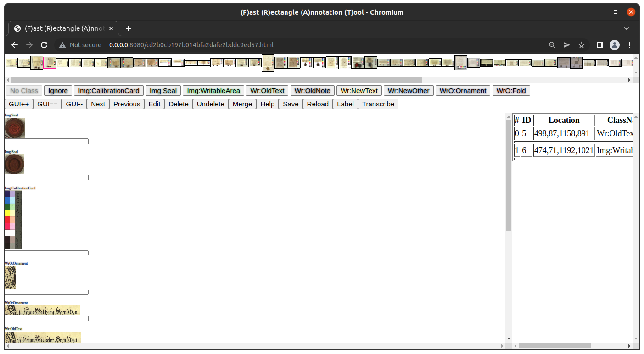Select the small ornamental initial crop
Image resolution: width=644 pixels, height=354 pixels.
(10, 277)
